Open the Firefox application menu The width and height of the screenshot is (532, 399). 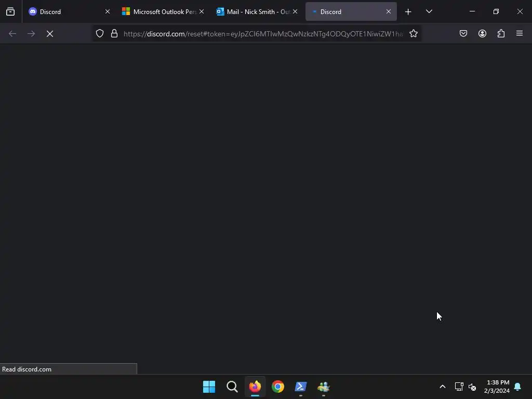[x=520, y=33]
